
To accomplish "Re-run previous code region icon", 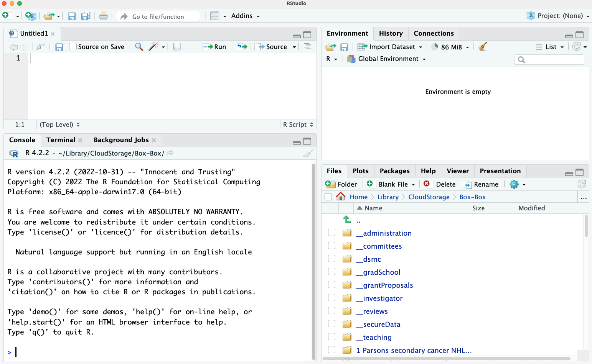I will point(242,47).
